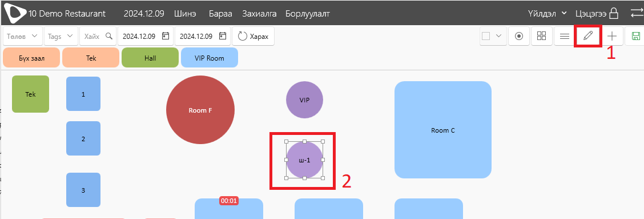The image size is (644, 219).
Task: Click top-left resize handle of ш-1
Action: [286, 141]
